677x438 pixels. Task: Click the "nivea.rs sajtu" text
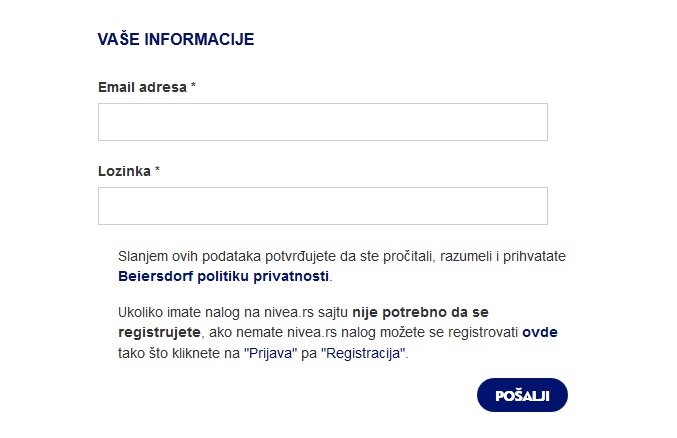[297, 312]
